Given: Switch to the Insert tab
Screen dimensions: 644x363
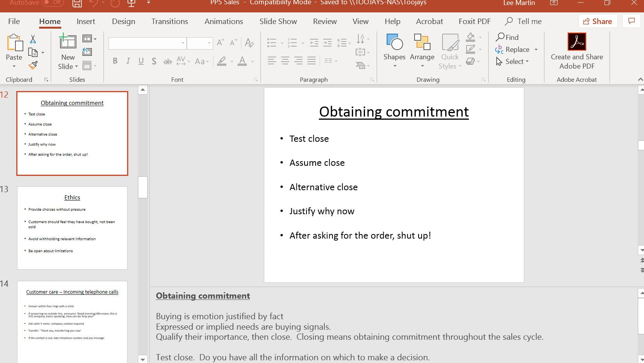Looking at the screenshot, I should (86, 21).
